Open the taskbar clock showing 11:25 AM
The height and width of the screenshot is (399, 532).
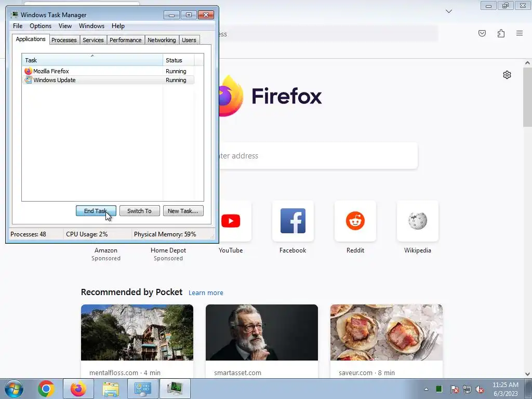coord(505,389)
